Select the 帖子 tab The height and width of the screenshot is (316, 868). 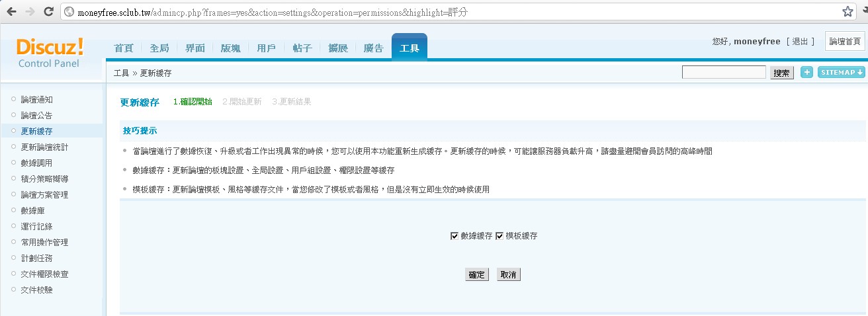point(302,48)
